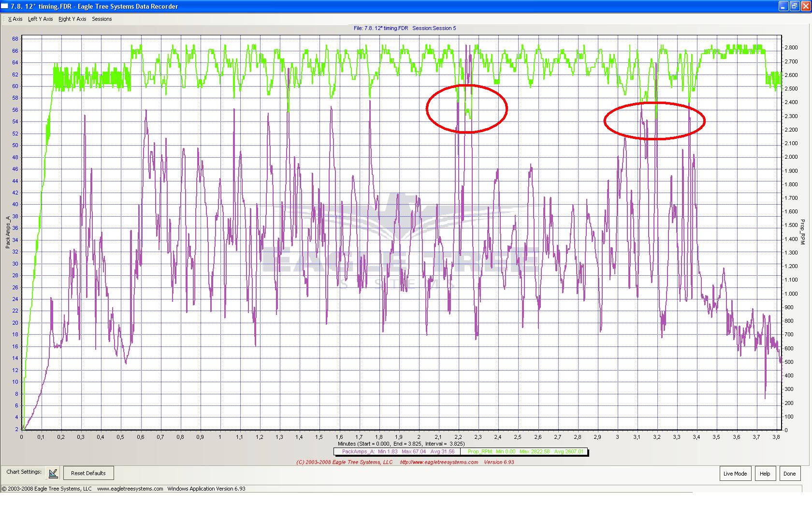Screen dimensions: 812x508
Task: Minimize the Data Recorder window
Action: (x=784, y=6)
